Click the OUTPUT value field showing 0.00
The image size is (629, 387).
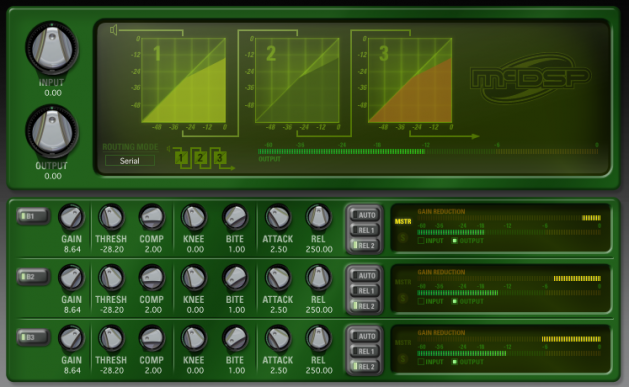53,176
